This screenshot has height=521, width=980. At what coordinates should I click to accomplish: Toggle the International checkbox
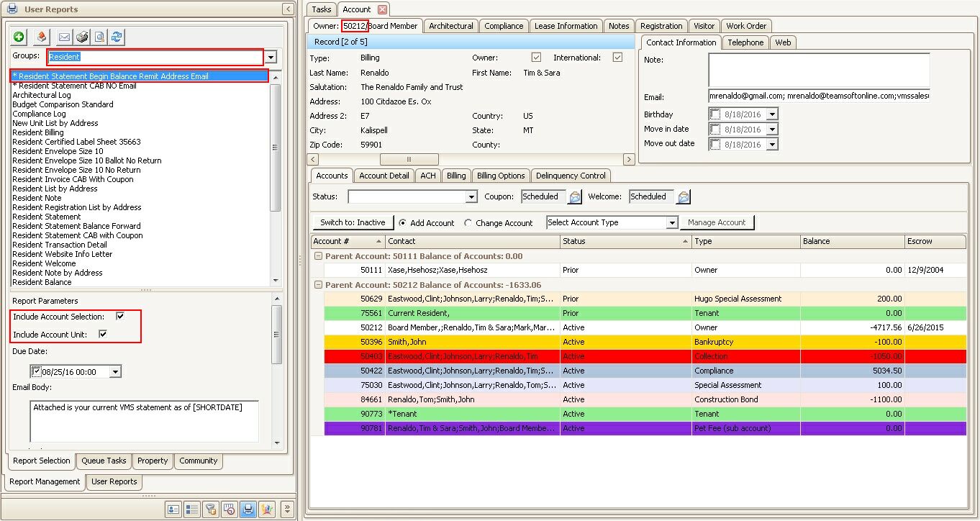click(617, 58)
